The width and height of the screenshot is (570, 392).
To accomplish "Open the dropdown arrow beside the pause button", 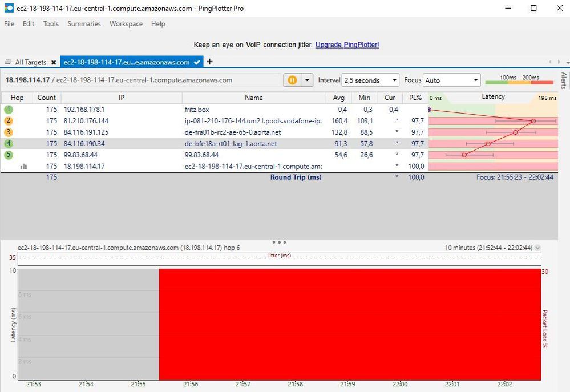I will pyautogui.click(x=307, y=80).
